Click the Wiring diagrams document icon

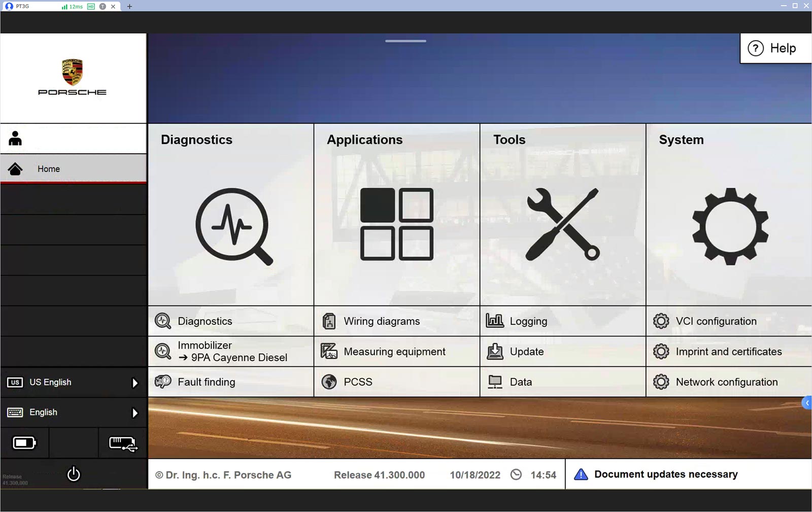coord(329,321)
